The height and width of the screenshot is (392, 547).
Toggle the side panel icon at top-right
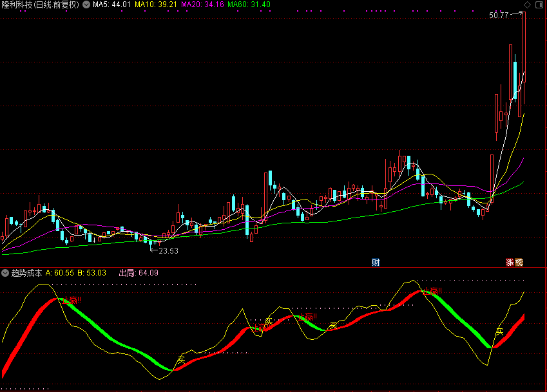pyautogui.click(x=539, y=5)
